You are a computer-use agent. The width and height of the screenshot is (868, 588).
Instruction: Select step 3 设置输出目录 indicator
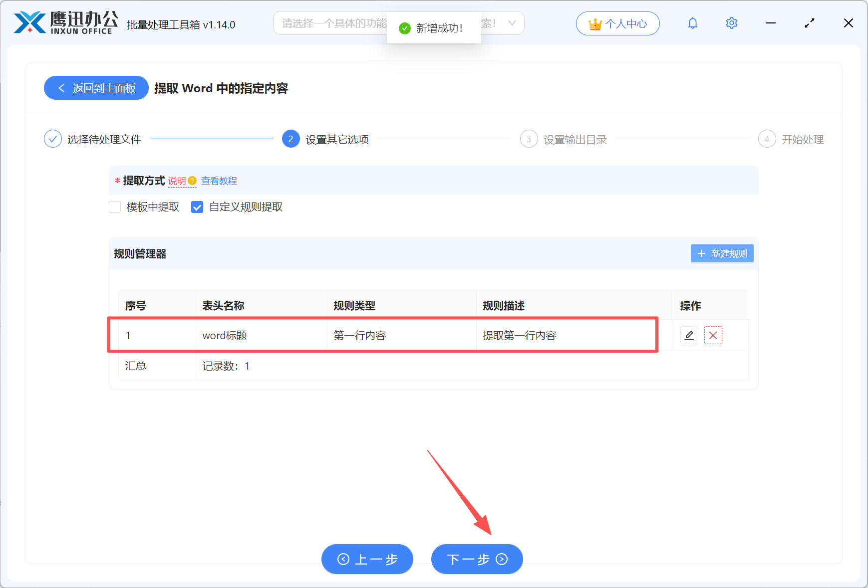[x=529, y=139]
